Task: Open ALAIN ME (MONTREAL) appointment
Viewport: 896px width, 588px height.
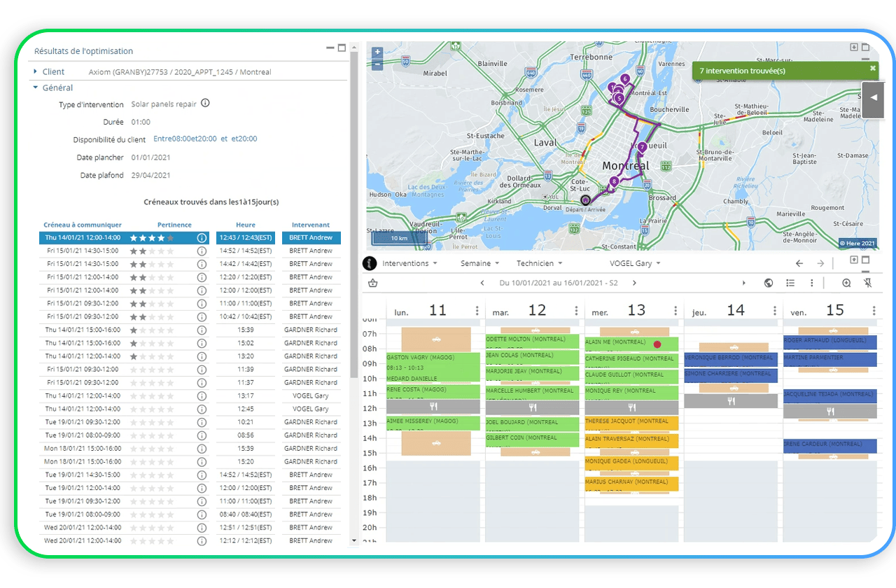Action: click(x=631, y=344)
